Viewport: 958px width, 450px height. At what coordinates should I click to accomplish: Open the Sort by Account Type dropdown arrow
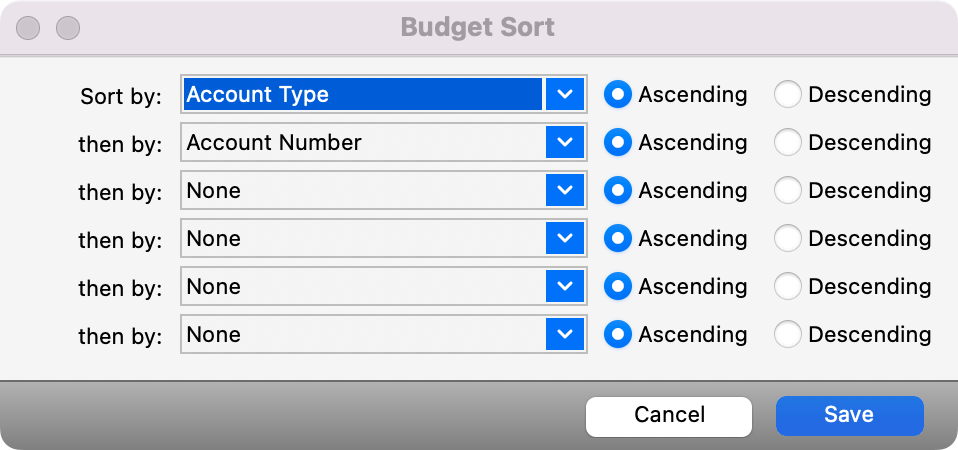click(x=565, y=94)
